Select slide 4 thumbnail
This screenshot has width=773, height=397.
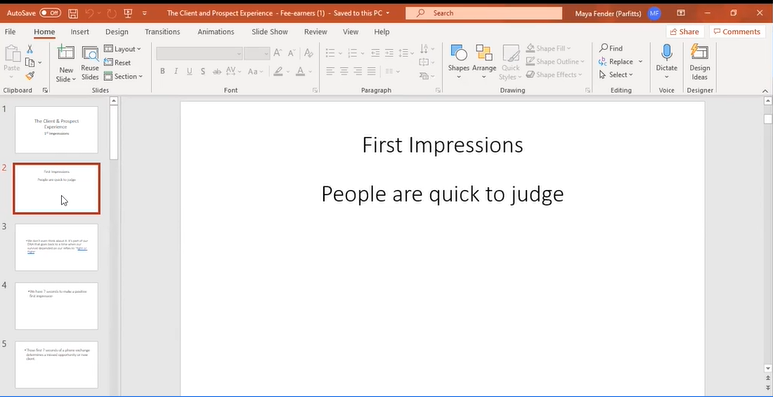pos(57,306)
